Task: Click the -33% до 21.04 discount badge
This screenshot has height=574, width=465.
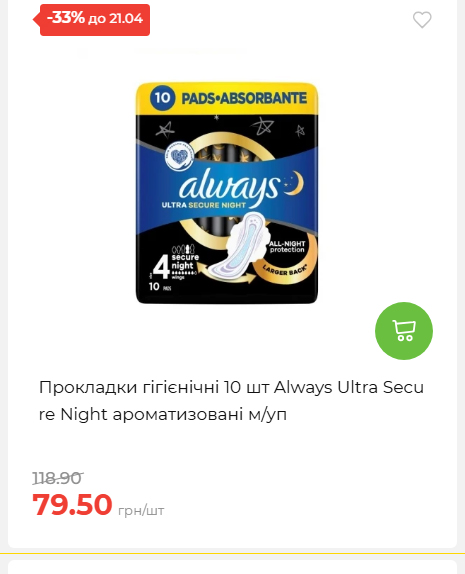Action: pos(92,20)
